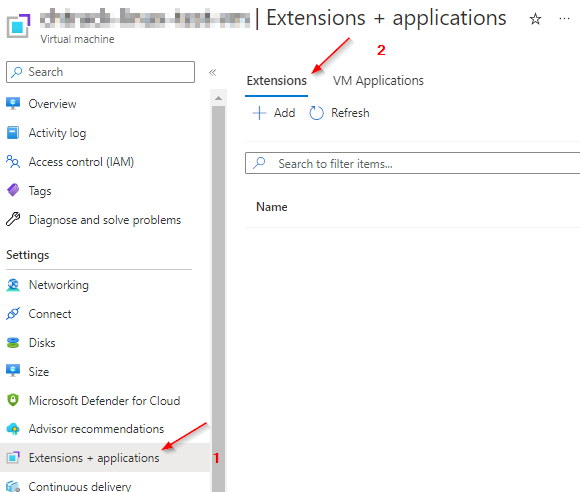Click the sidebar scrollbar thumb
The width and height of the screenshot is (580, 492).
pyautogui.click(x=219, y=299)
